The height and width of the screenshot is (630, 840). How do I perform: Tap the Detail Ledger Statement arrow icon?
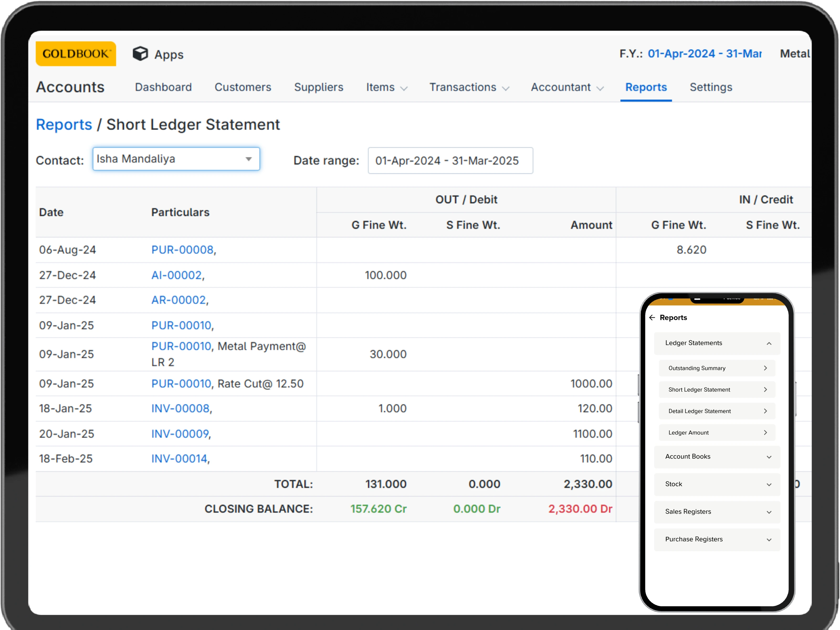click(765, 411)
